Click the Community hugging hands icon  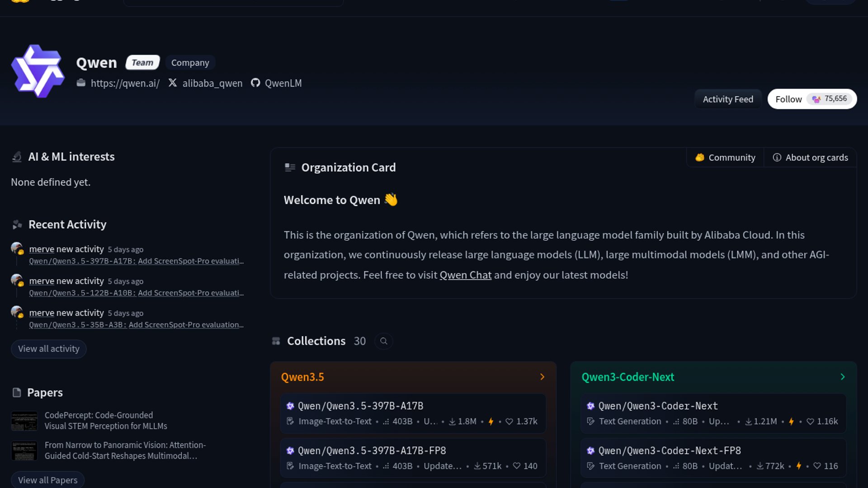click(699, 157)
